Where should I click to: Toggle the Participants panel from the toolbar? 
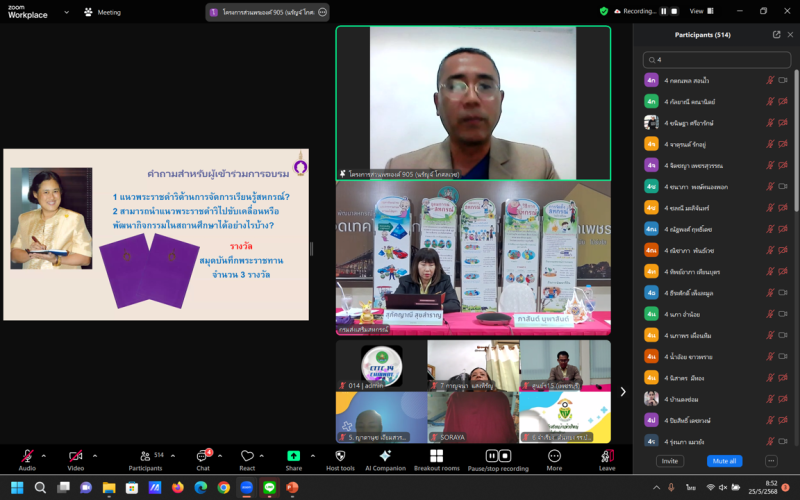point(146,460)
